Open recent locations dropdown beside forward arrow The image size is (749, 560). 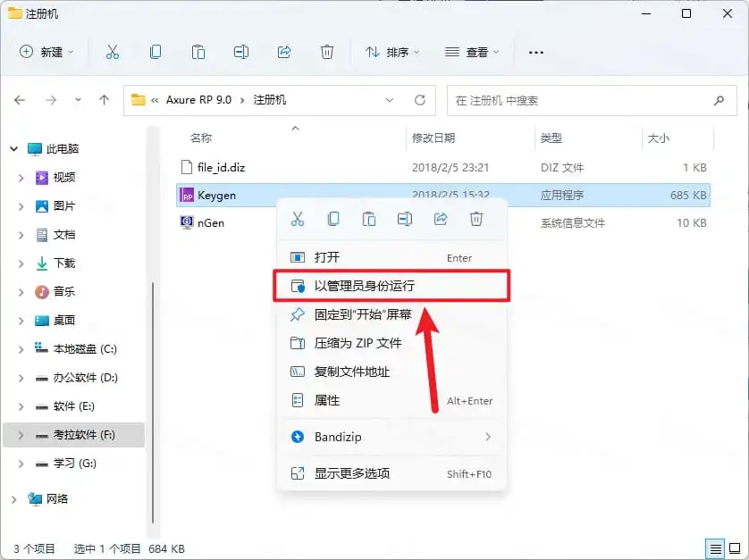point(78,100)
